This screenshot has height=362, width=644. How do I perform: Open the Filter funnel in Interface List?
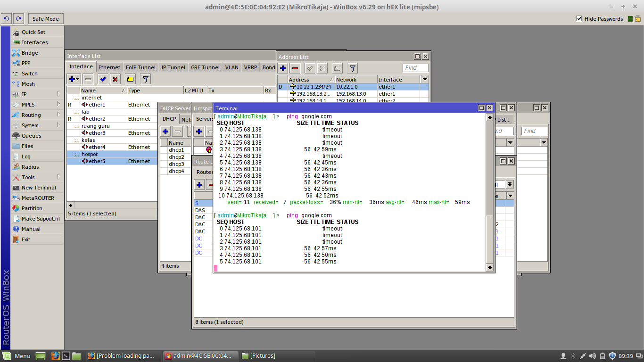(x=146, y=79)
